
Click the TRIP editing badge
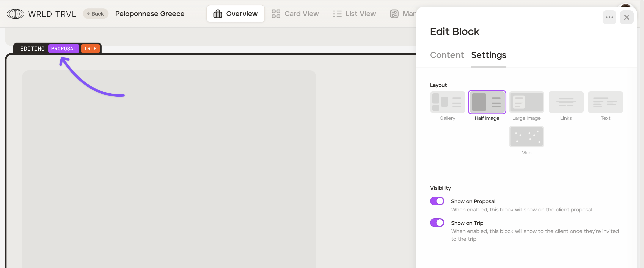(90, 49)
